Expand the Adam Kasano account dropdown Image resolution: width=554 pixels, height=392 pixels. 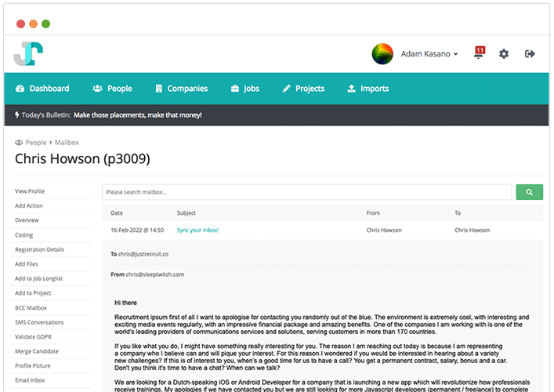429,54
